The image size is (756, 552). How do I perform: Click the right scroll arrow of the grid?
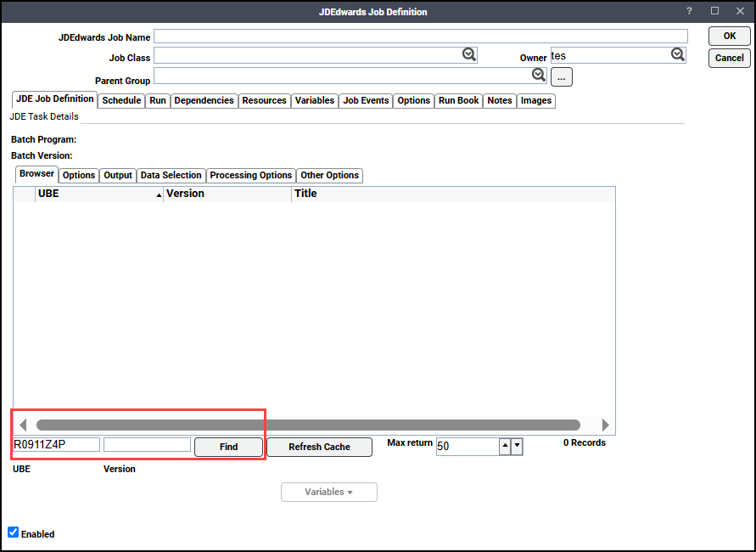pos(606,425)
